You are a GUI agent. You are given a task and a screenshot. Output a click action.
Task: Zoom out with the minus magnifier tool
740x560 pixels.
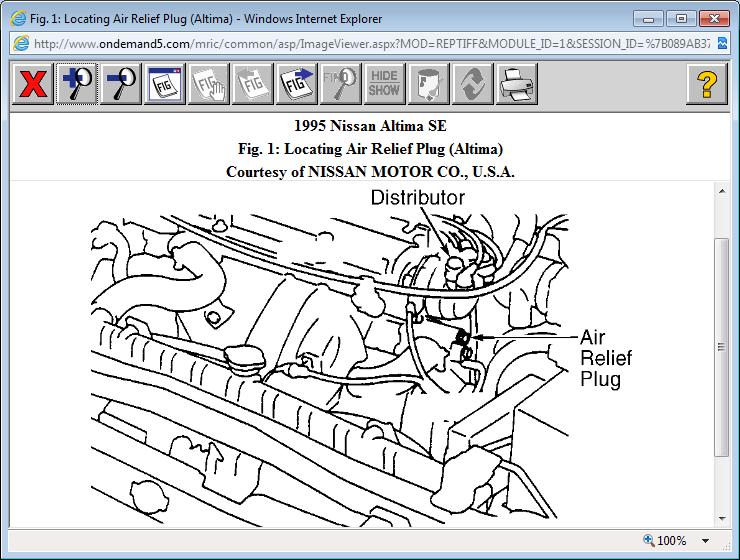point(120,84)
